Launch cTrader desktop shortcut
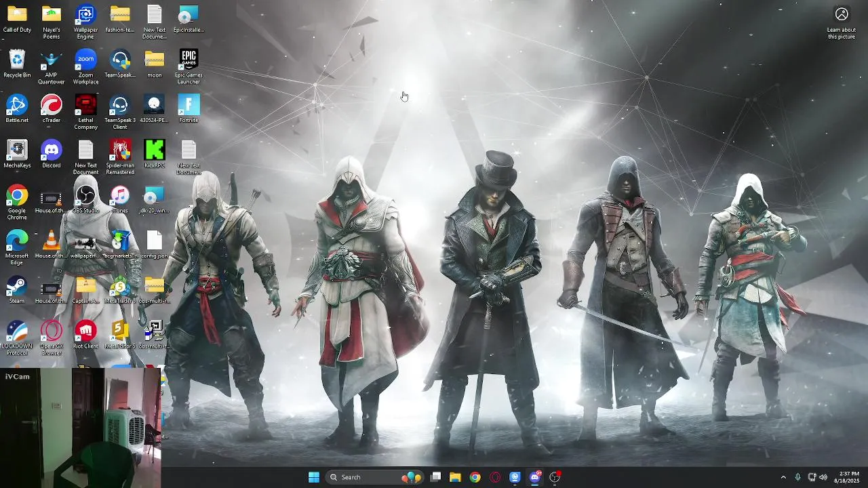The width and height of the screenshot is (868, 488). [x=52, y=109]
